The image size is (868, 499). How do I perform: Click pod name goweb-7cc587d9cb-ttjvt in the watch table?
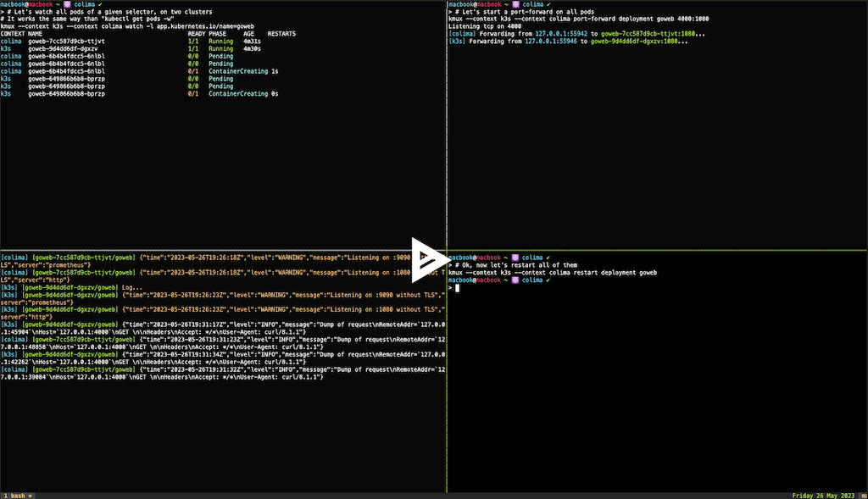pyautogui.click(x=66, y=42)
